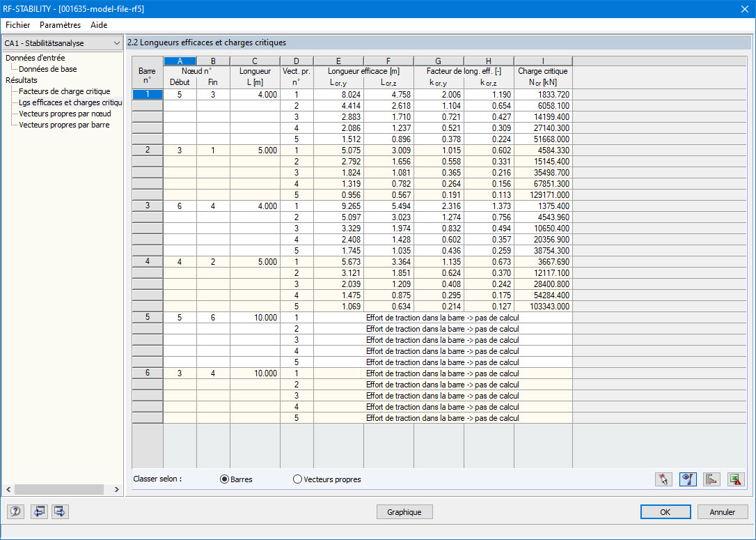Click the Lcr,z value 3.364
Image resolution: width=756 pixels, height=540 pixels.
tap(388, 261)
